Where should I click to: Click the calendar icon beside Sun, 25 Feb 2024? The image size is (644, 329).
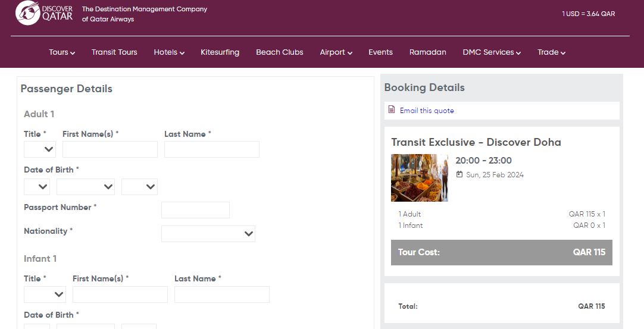pyautogui.click(x=459, y=174)
